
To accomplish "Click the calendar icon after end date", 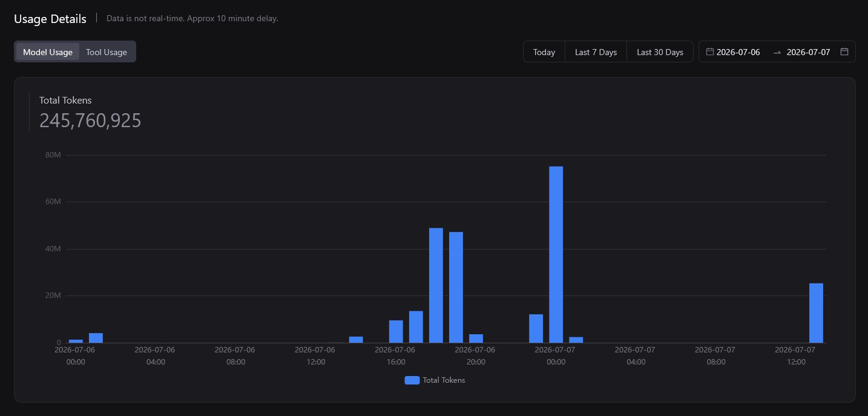I will click(844, 51).
